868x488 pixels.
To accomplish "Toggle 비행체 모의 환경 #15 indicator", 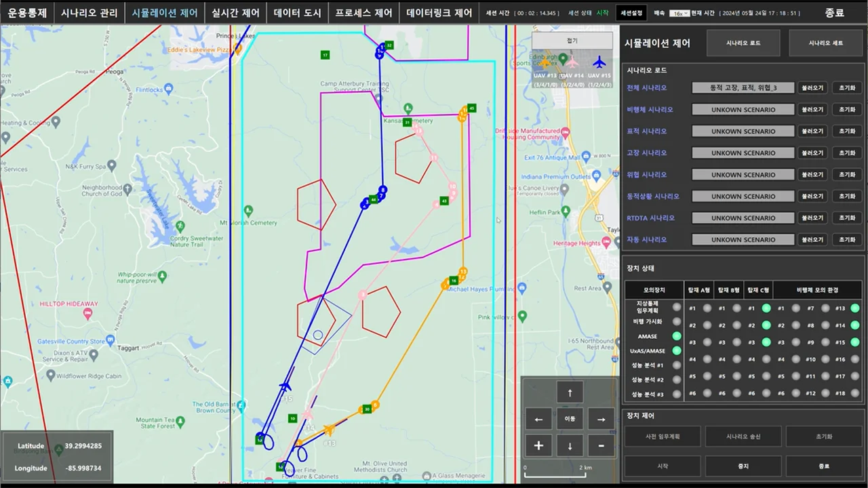I will click(x=855, y=342).
